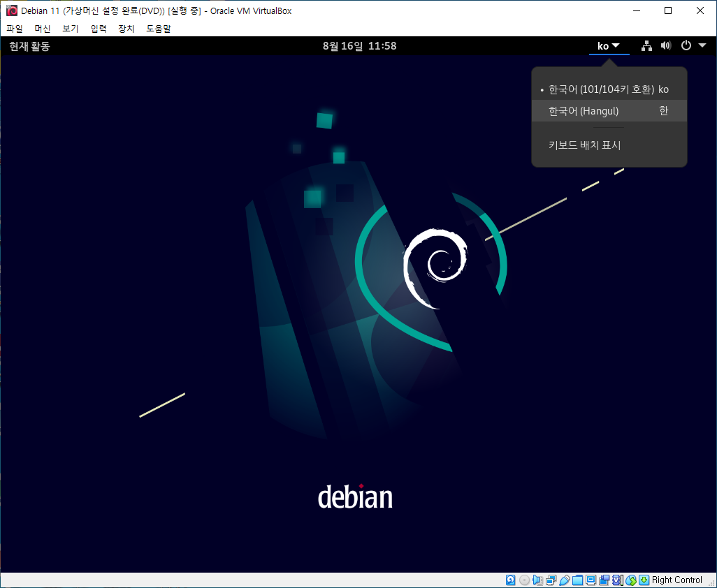This screenshot has width=717, height=588.
Task: Click the keyboard capture arrow icon
Action: pos(644,580)
